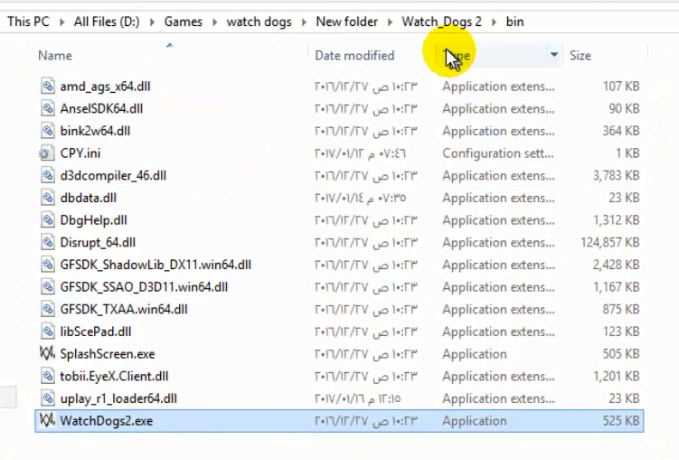Select file name GFSDK_TXAA.win64.dll

click(124, 309)
